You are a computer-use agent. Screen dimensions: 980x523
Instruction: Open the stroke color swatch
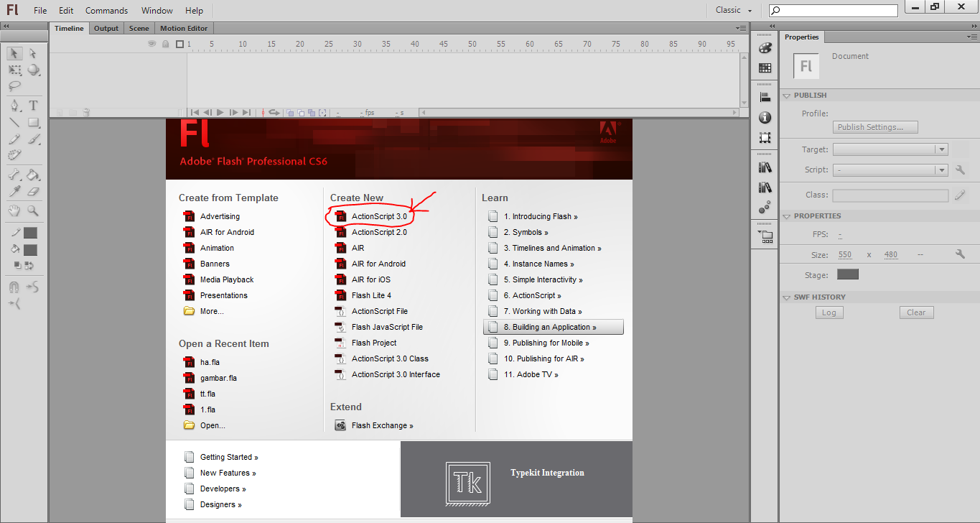(x=30, y=233)
